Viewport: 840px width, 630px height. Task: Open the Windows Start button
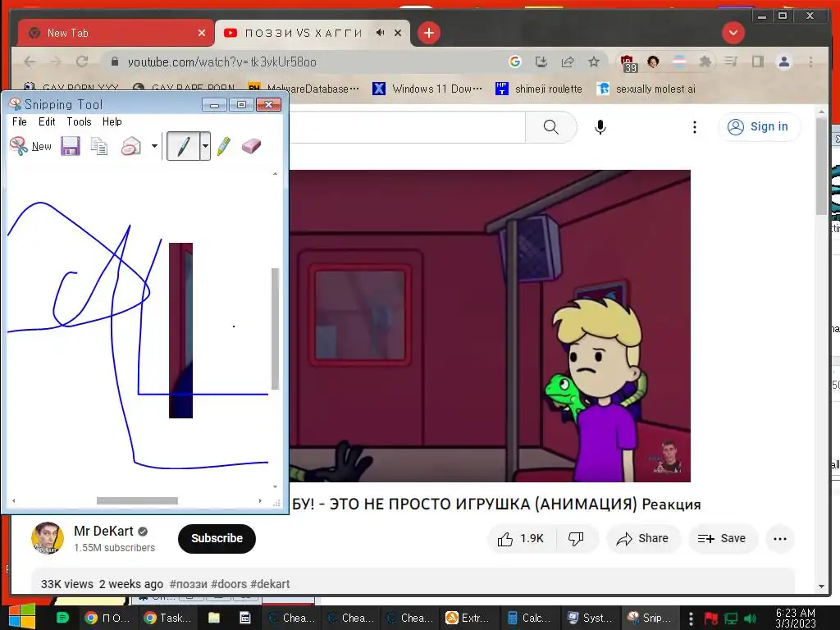[x=21, y=617]
